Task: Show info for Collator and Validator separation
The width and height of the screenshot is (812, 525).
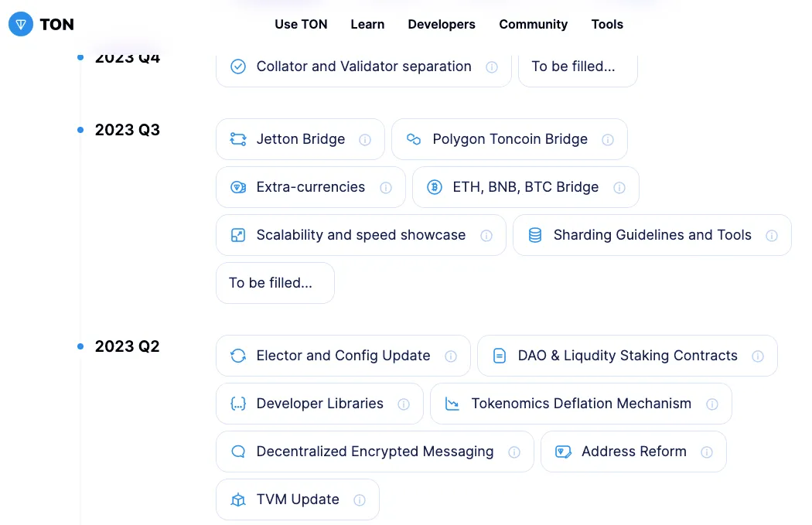Action: pos(491,66)
